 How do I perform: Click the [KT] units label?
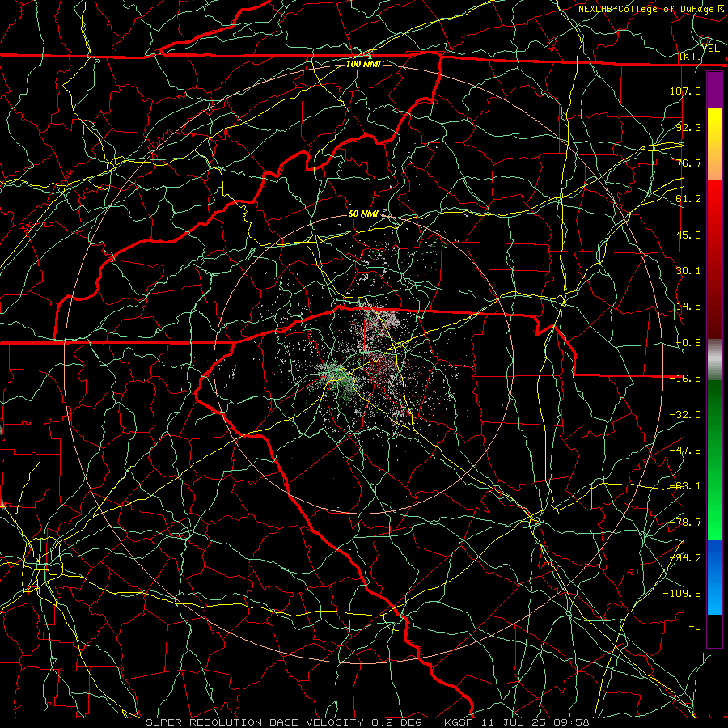(x=691, y=56)
